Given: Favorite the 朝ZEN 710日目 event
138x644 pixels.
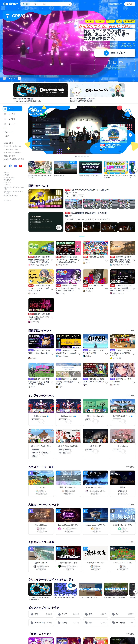Looking at the screenshot, I should point(106,354).
